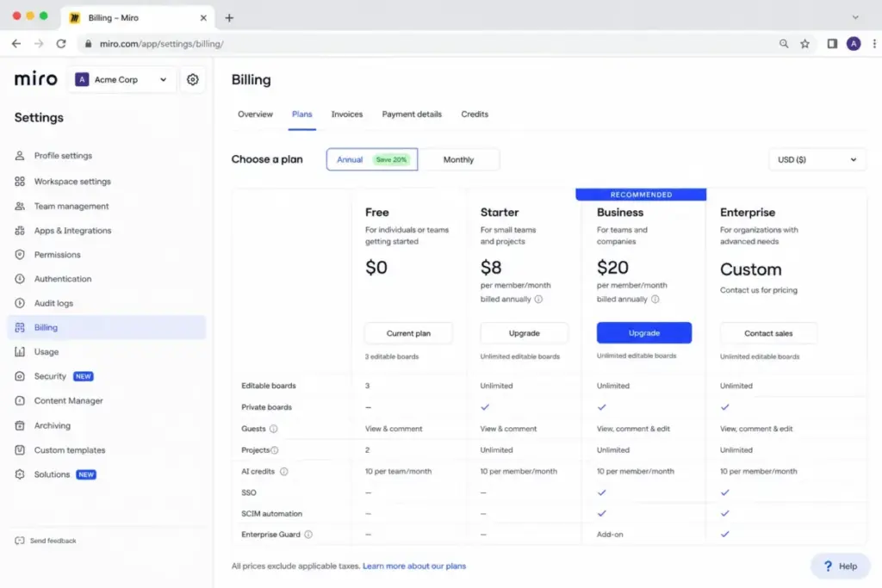
Task: Go back to the previous page
Action: tap(16, 44)
